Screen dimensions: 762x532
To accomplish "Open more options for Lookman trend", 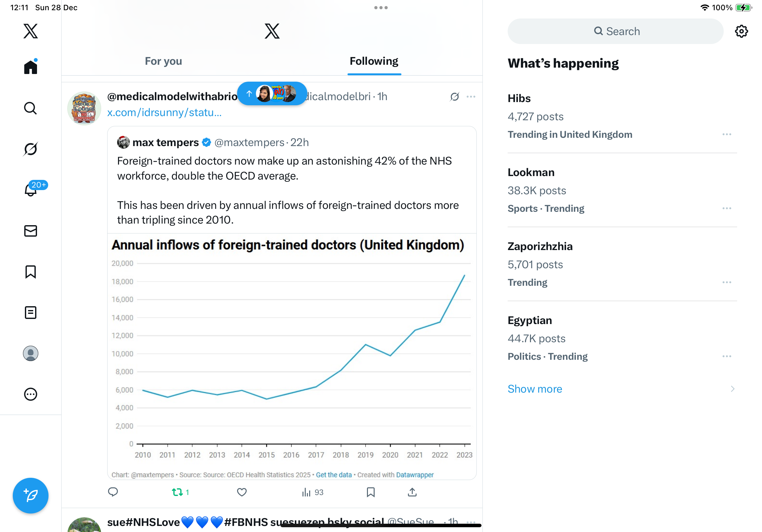I will click(x=727, y=208).
